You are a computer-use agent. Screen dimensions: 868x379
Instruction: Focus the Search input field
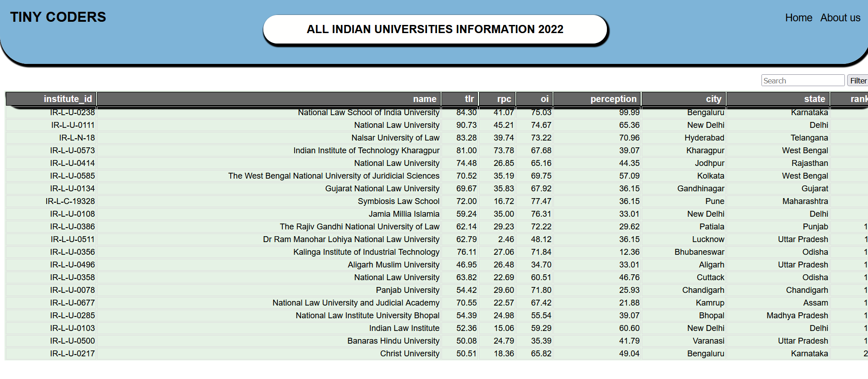click(x=803, y=80)
